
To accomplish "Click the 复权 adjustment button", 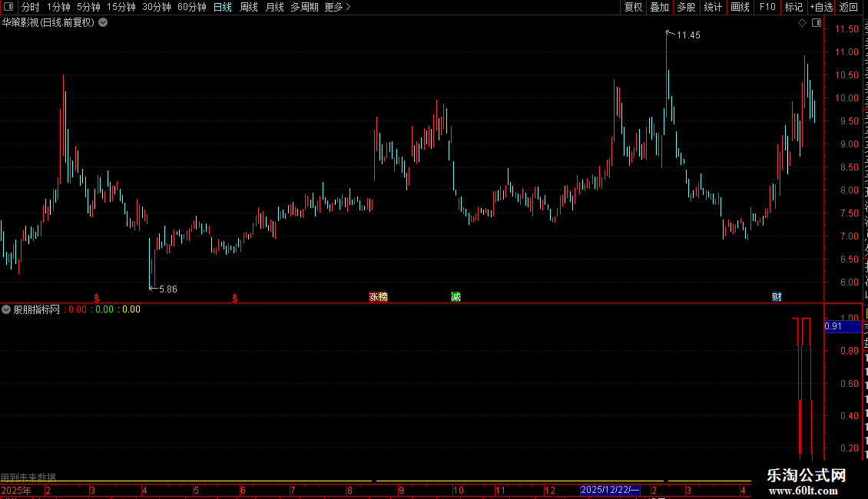I will point(633,7).
